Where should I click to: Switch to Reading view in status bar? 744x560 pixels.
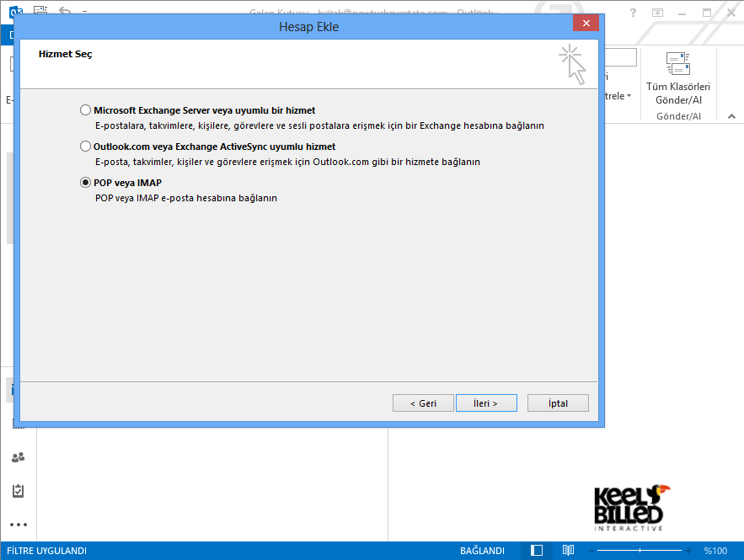tap(568, 550)
